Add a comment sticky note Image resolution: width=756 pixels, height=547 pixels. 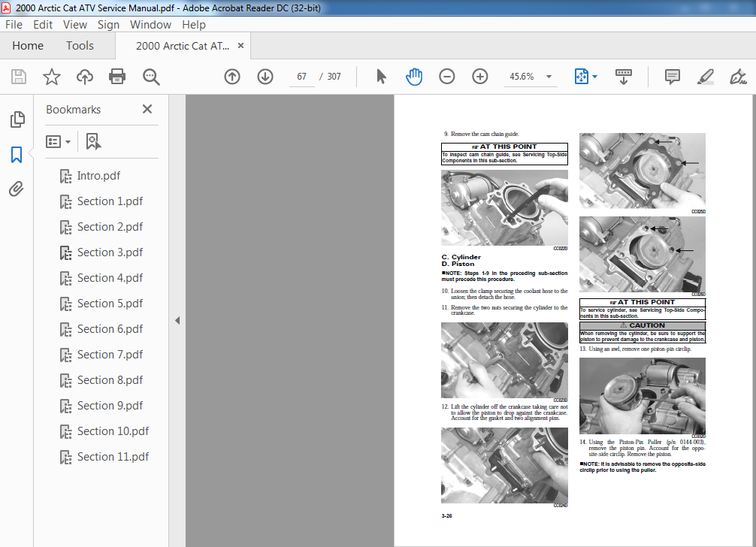[672, 77]
